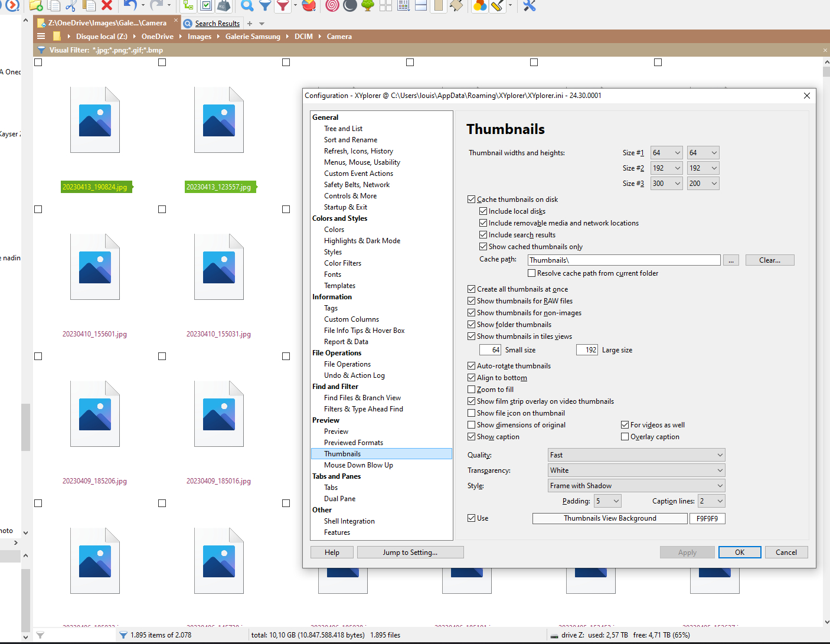Click the Cache path input field

point(624,260)
